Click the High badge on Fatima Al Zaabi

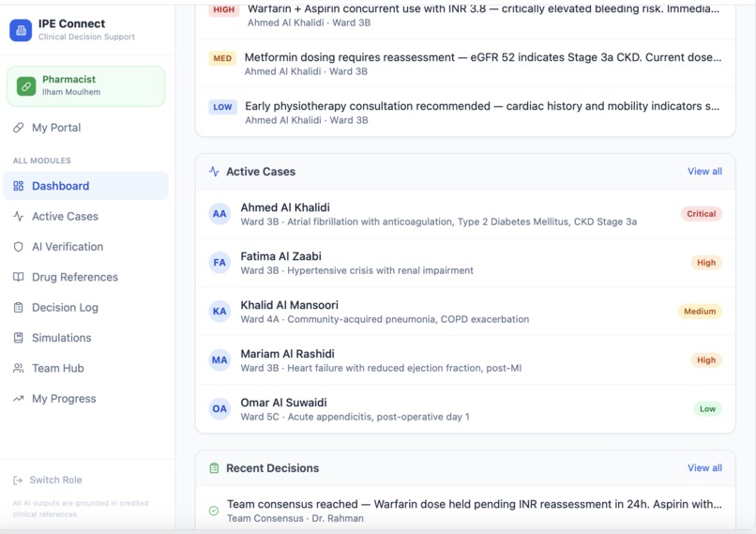[x=706, y=263]
